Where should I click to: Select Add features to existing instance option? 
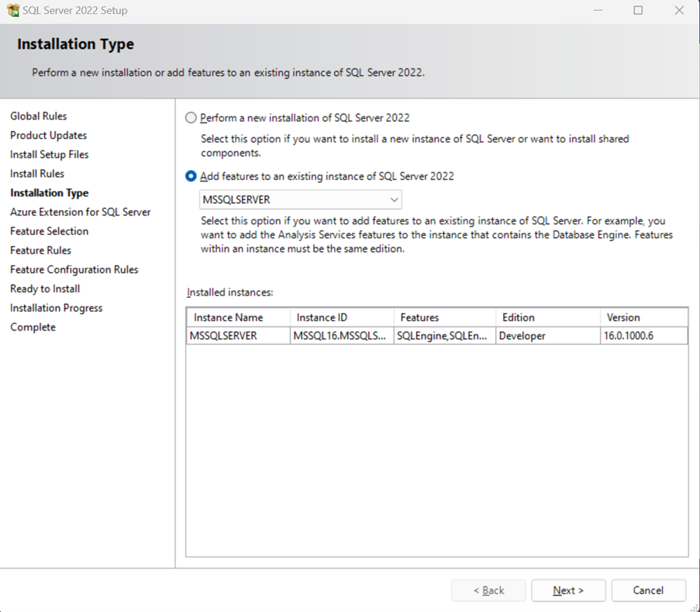191,176
